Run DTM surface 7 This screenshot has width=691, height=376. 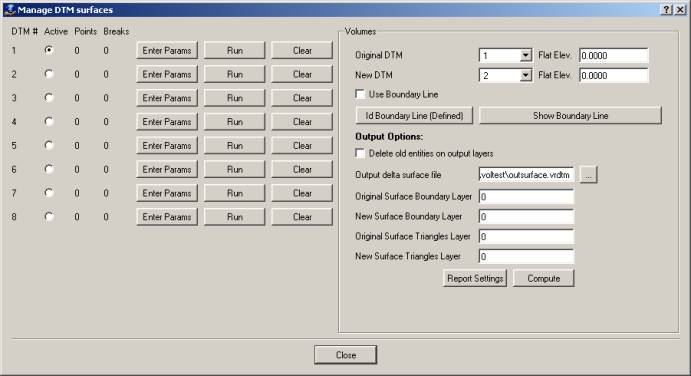pyautogui.click(x=234, y=193)
